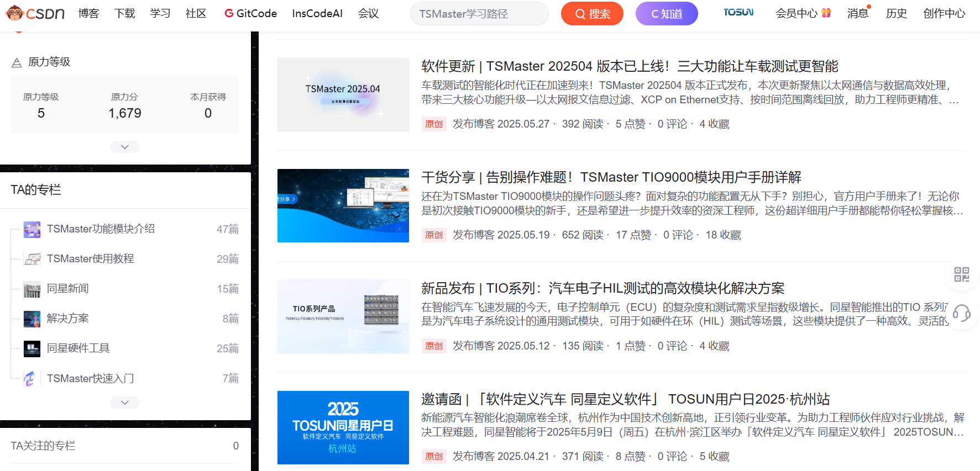Open the TSMaster快速入门 column

tap(90, 378)
